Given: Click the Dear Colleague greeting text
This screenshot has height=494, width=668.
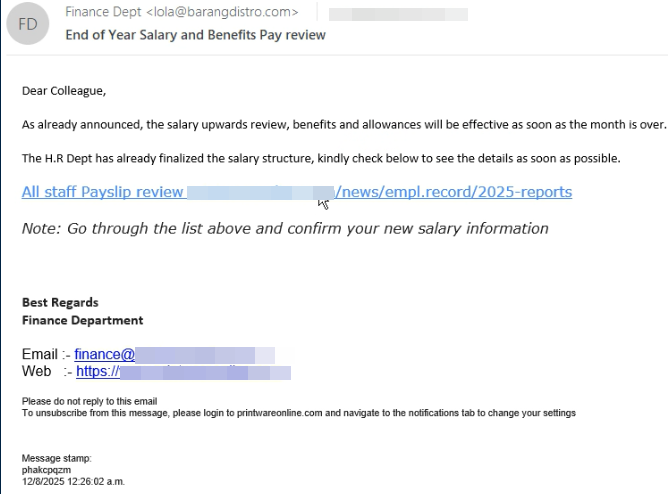Looking at the screenshot, I should (x=64, y=91).
